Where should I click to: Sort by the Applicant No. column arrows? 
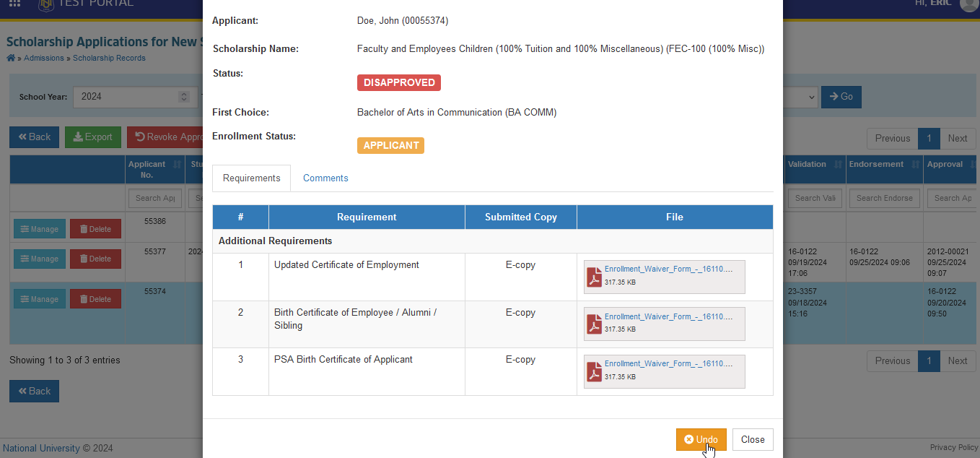[x=177, y=165]
